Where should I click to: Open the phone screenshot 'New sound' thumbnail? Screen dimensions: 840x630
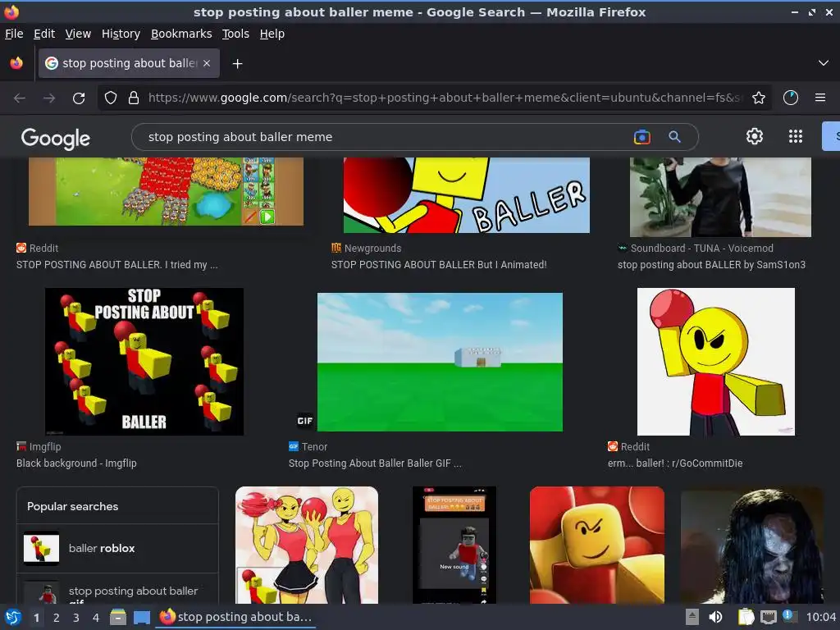click(x=454, y=545)
